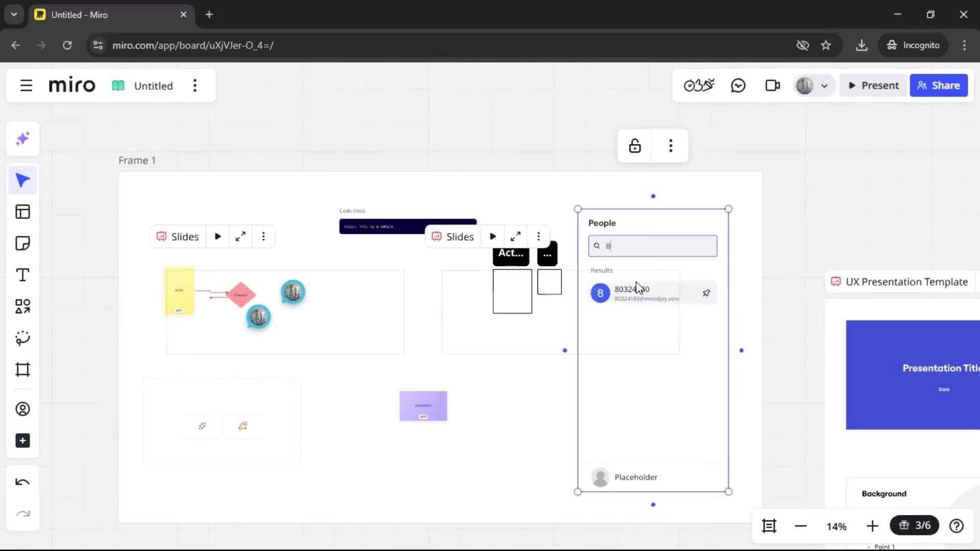The image size is (980, 551).
Task: Expand the left Slides to fullscreen
Action: point(240,236)
